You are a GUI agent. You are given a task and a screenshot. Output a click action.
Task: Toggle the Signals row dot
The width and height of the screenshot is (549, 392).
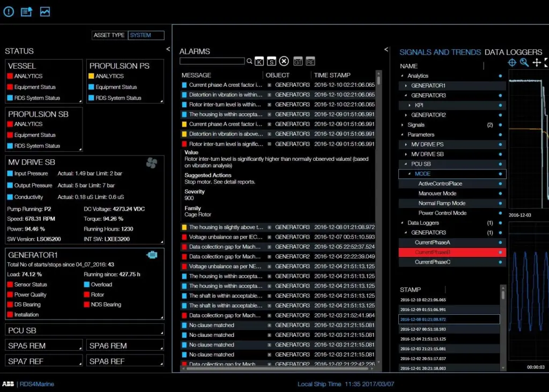click(500, 125)
